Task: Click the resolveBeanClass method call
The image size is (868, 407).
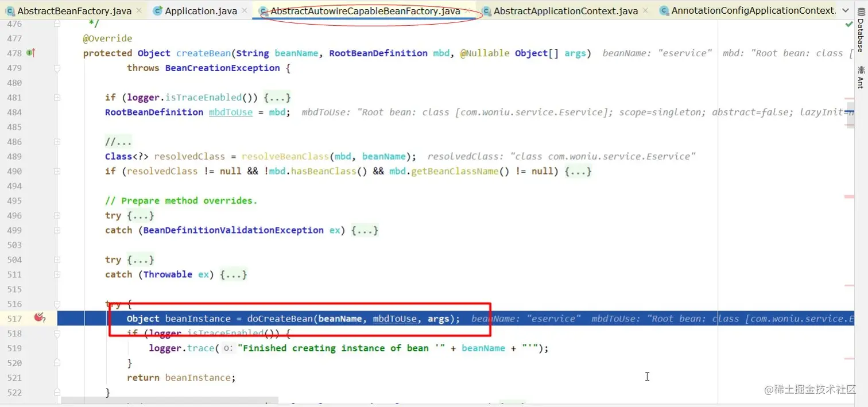Action: coord(285,156)
